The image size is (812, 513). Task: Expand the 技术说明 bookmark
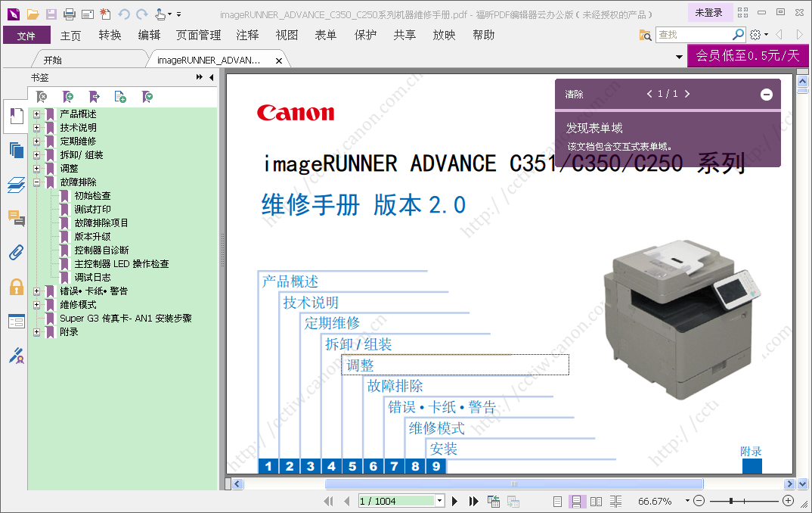pos(37,127)
